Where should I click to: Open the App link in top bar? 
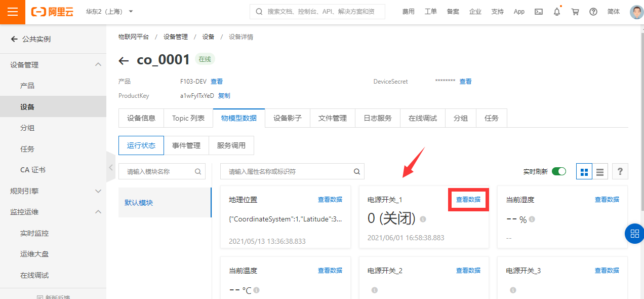click(x=519, y=12)
